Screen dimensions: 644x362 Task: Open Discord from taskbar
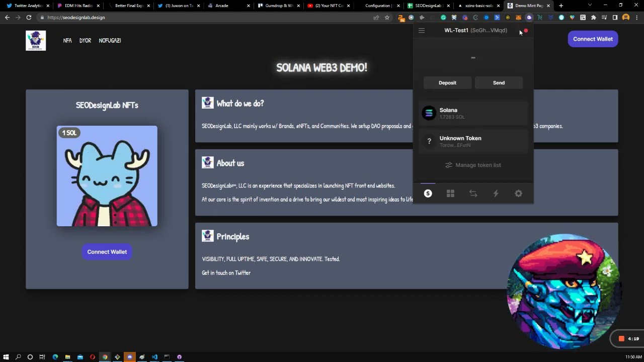130,357
